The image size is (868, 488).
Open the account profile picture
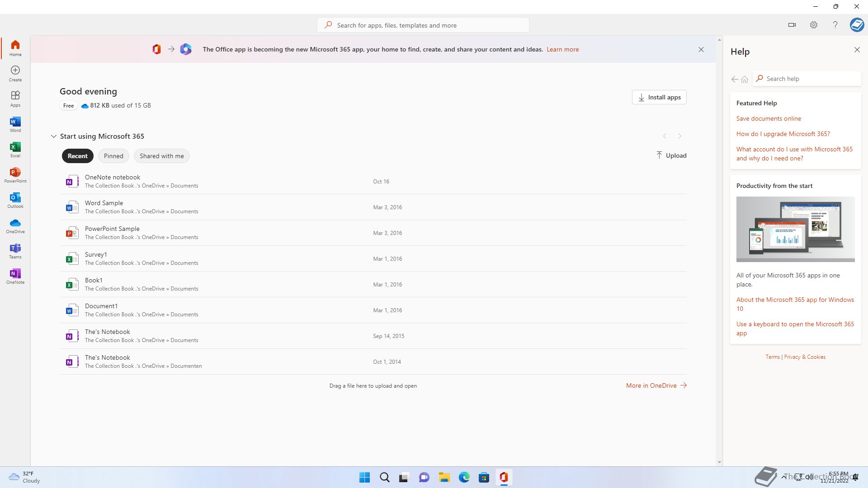point(857,25)
